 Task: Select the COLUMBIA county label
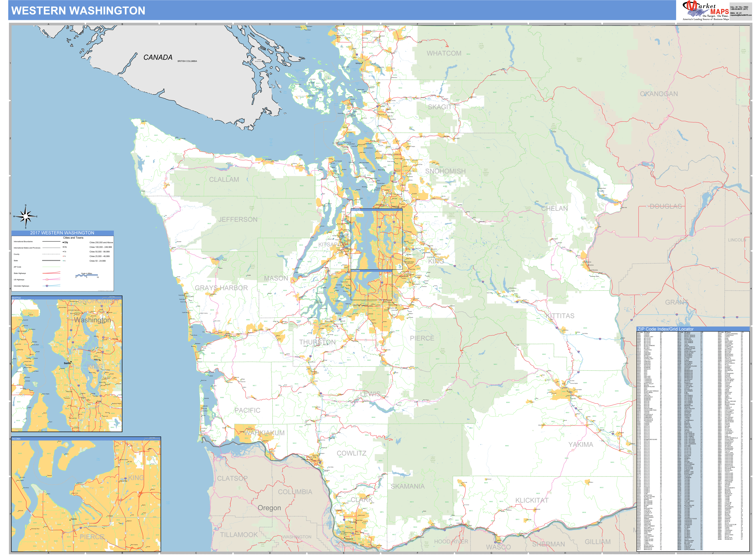click(x=295, y=492)
